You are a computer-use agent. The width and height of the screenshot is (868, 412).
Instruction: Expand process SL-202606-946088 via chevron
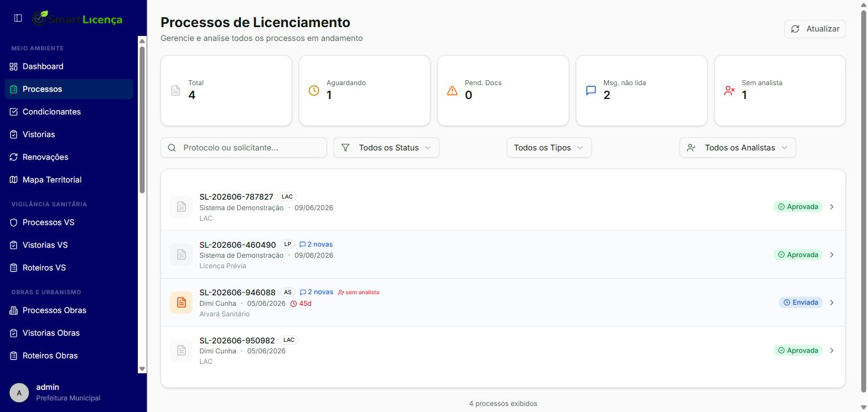pos(831,303)
